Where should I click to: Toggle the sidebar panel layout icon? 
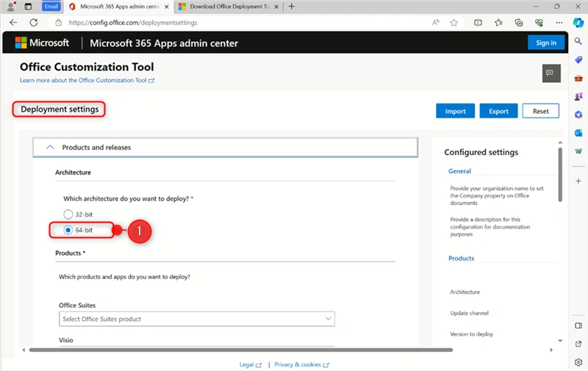578,325
